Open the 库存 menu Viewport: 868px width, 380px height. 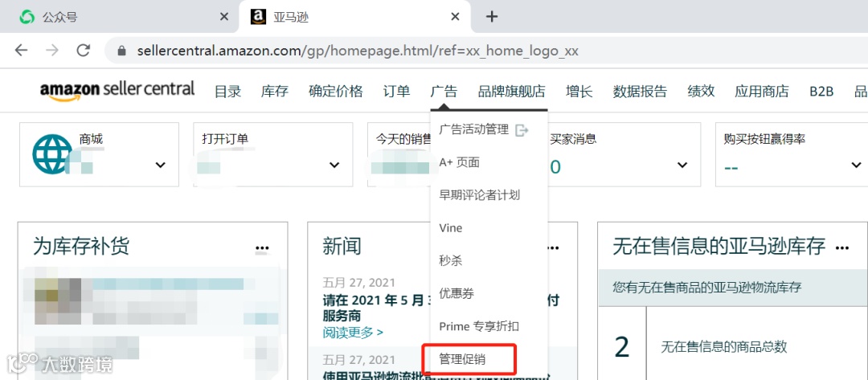point(275,92)
